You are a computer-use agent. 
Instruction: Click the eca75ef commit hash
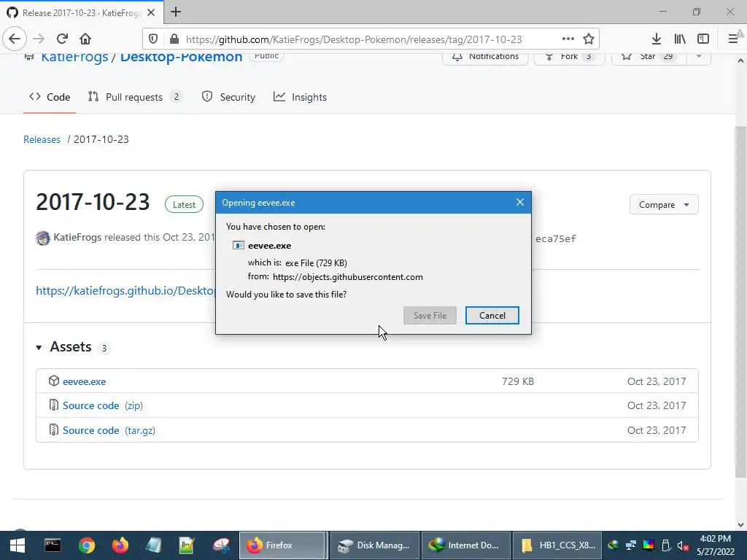click(x=555, y=239)
